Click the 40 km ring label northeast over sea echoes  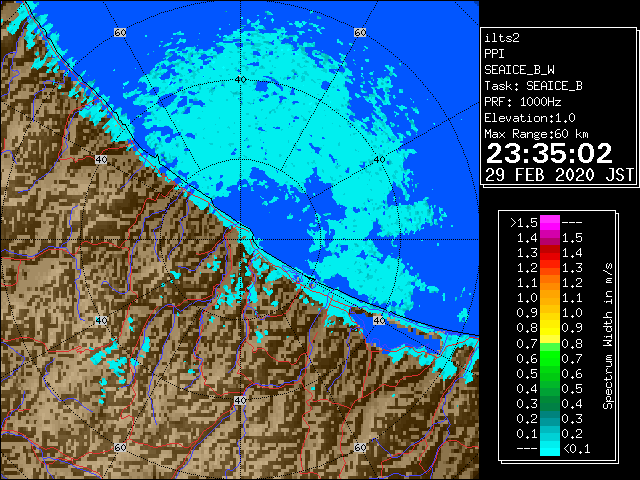tap(380, 160)
